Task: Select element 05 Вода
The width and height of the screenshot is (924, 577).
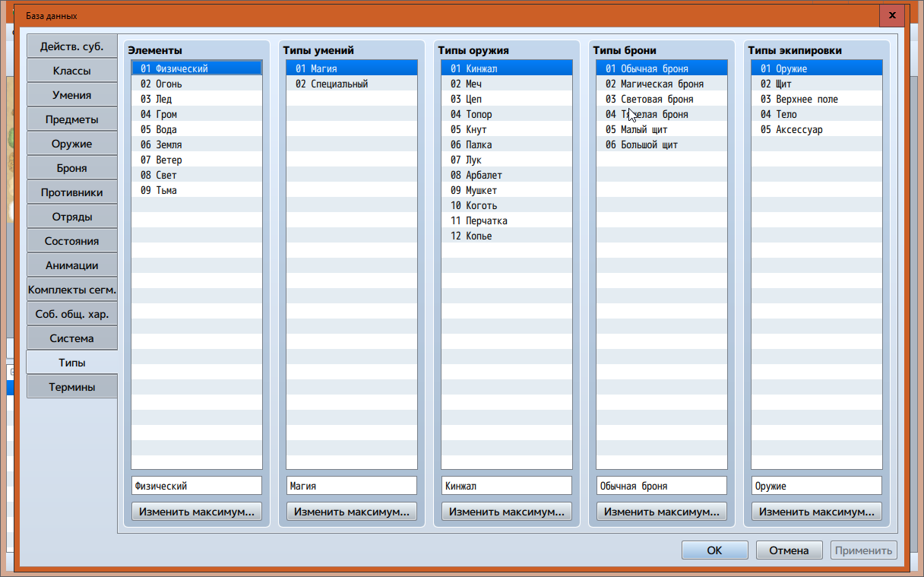Action: (x=197, y=129)
